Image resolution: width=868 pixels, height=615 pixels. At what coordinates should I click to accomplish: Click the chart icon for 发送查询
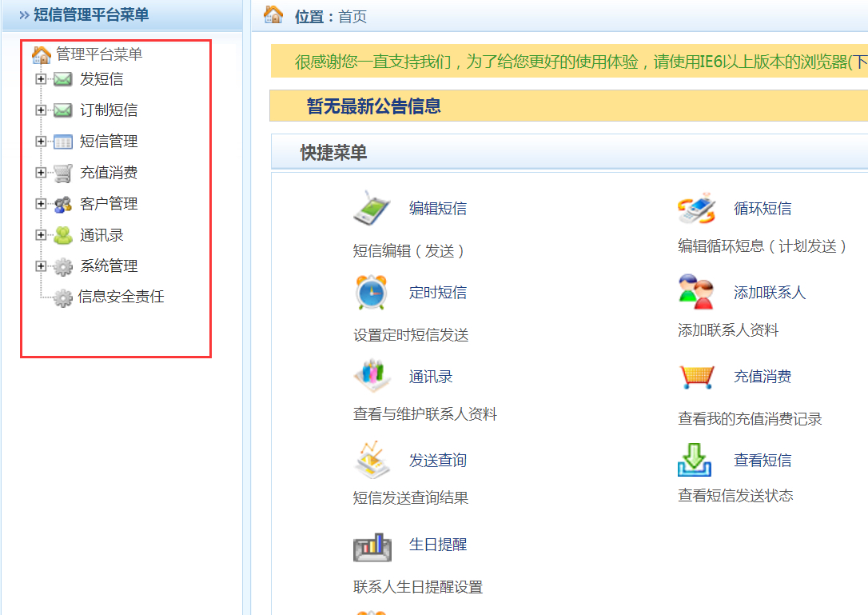coord(372,460)
